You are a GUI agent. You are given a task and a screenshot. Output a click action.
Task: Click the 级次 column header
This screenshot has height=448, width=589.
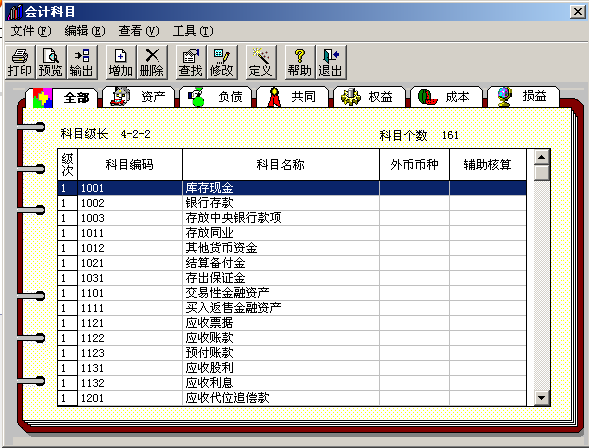tap(67, 164)
